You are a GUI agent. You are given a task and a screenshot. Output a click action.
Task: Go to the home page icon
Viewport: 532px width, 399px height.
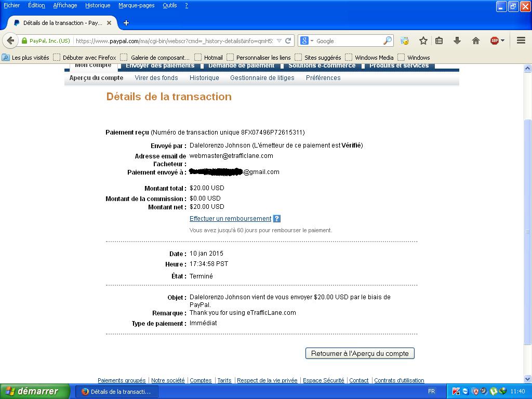(x=476, y=41)
